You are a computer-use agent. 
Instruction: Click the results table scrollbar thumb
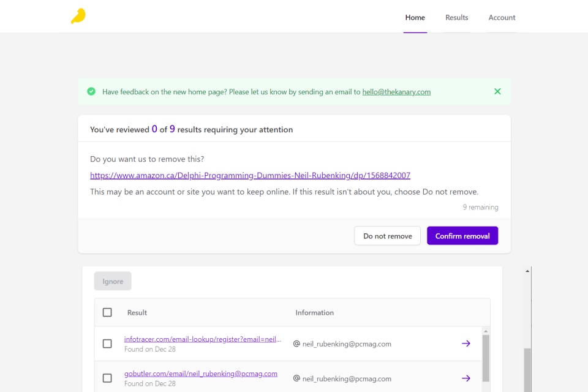pyautogui.click(x=486, y=358)
